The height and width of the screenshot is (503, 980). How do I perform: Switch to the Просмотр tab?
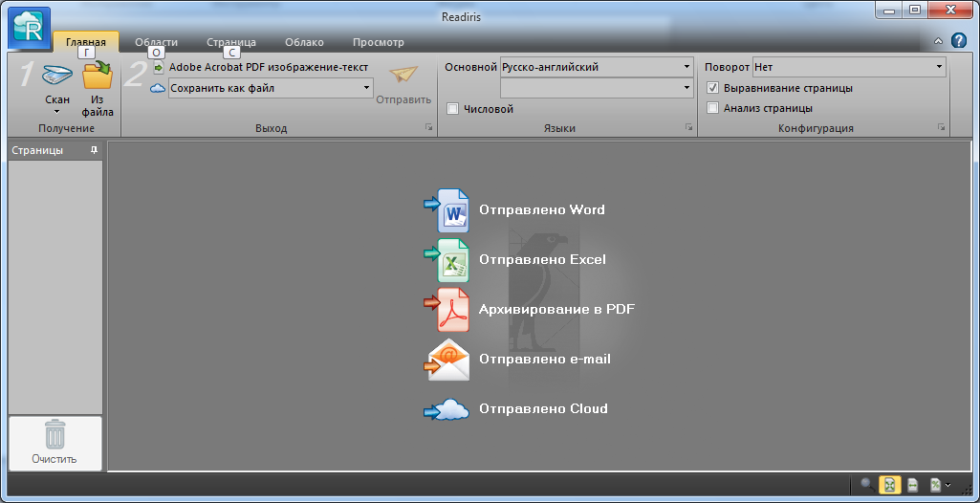click(378, 42)
